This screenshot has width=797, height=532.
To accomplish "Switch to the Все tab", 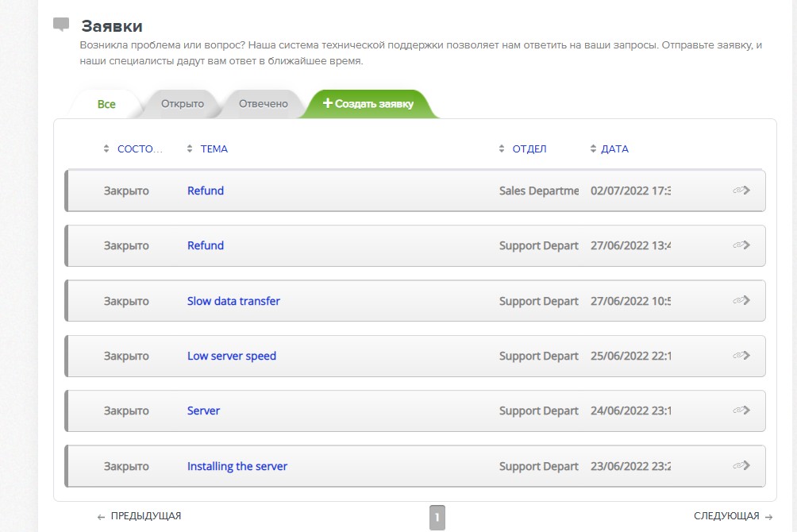I will click(106, 104).
